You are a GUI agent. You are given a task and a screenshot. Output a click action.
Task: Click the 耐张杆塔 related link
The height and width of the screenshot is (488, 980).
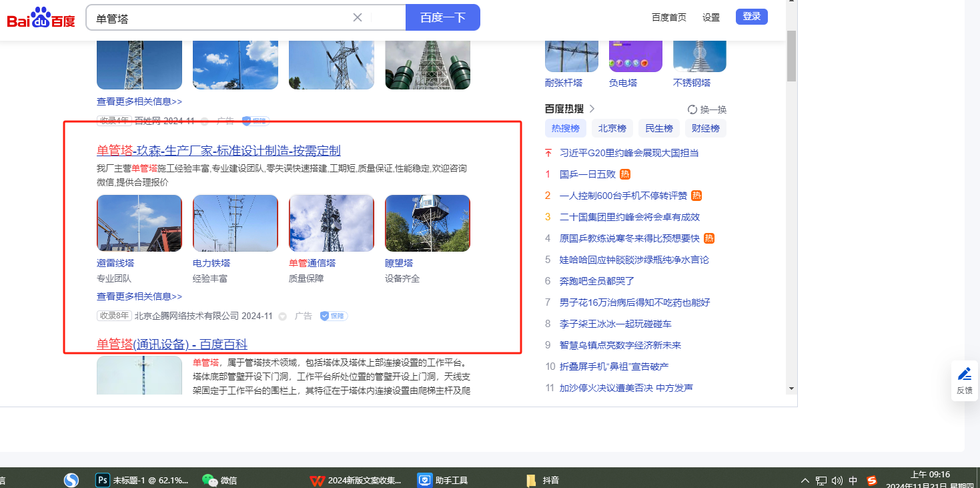click(x=564, y=83)
